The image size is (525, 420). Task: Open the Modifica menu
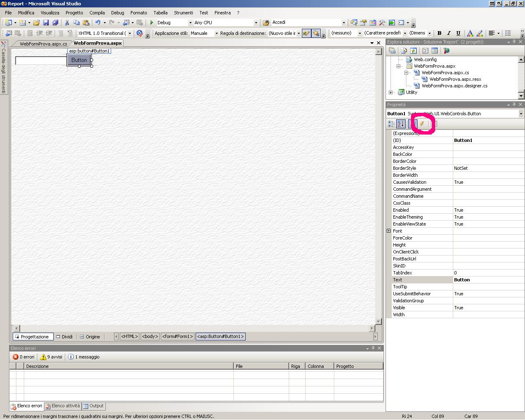(26, 13)
